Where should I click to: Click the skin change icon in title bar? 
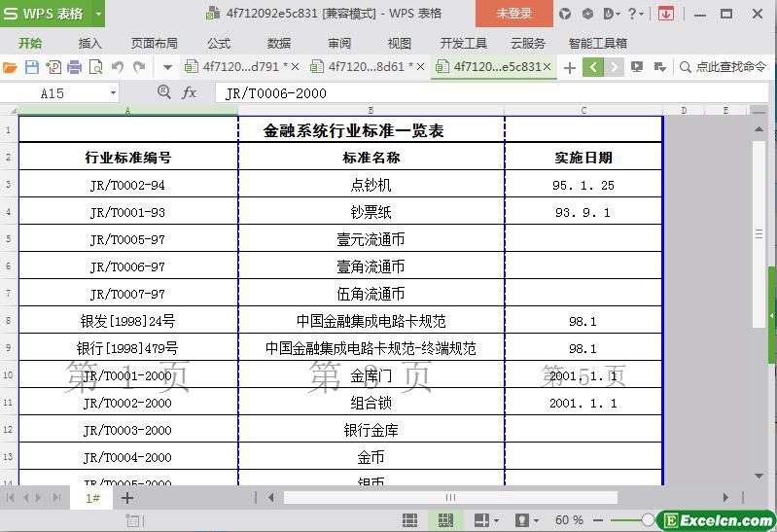click(x=565, y=14)
